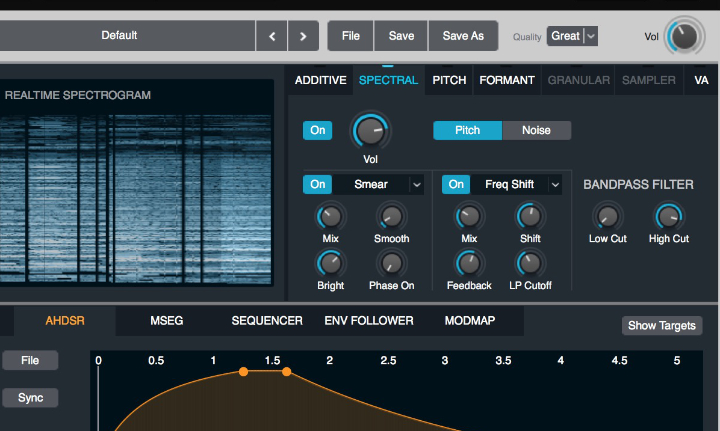This screenshot has width=720, height=431.
Task: Switch to the SAMPLER tab
Action: click(x=649, y=80)
